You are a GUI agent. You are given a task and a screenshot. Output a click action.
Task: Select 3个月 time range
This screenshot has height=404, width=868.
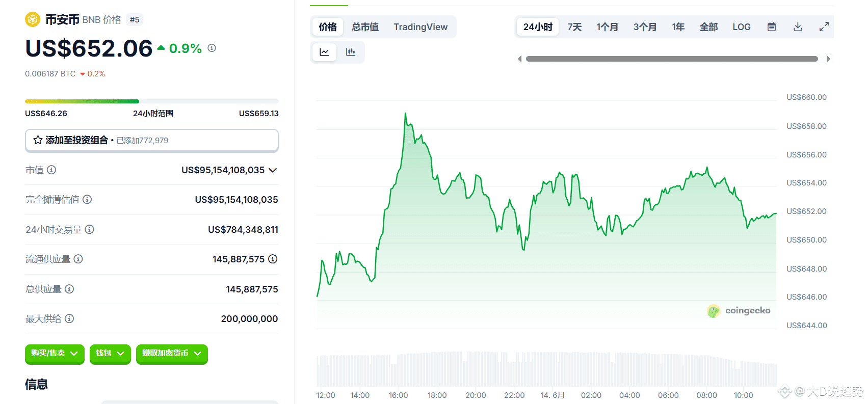[645, 27]
